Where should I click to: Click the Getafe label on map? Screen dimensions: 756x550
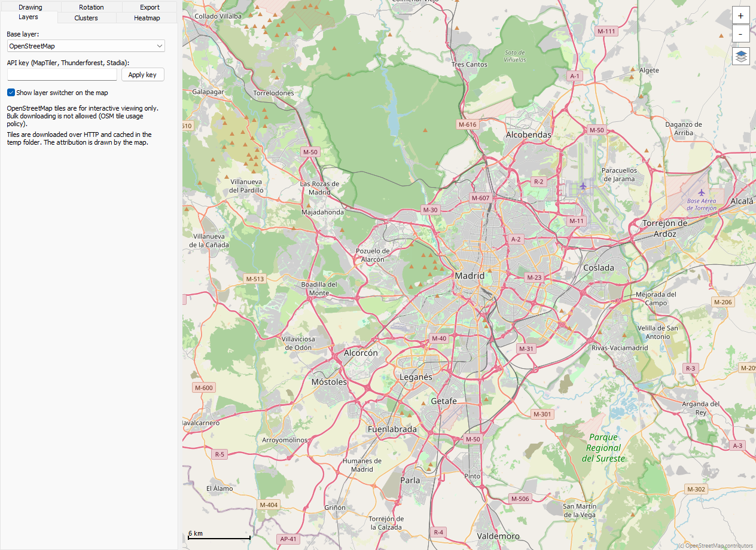444,401
